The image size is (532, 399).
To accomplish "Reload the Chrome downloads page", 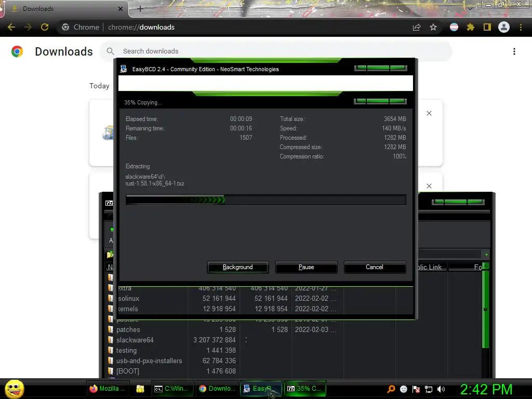I will 45,27.
